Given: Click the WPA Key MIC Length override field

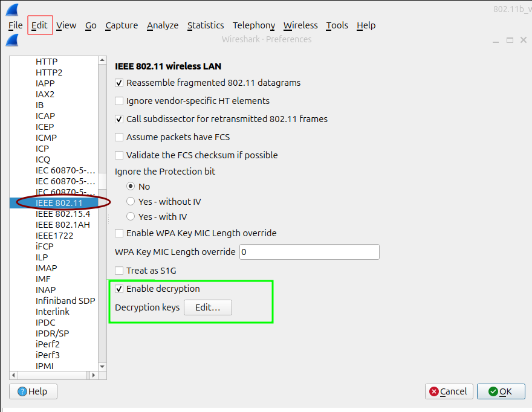Looking at the screenshot, I should 309,251.
